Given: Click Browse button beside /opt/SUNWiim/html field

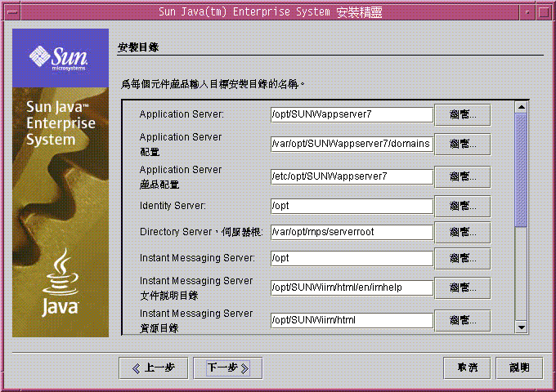Looking at the screenshot, I should pyautogui.click(x=463, y=320).
